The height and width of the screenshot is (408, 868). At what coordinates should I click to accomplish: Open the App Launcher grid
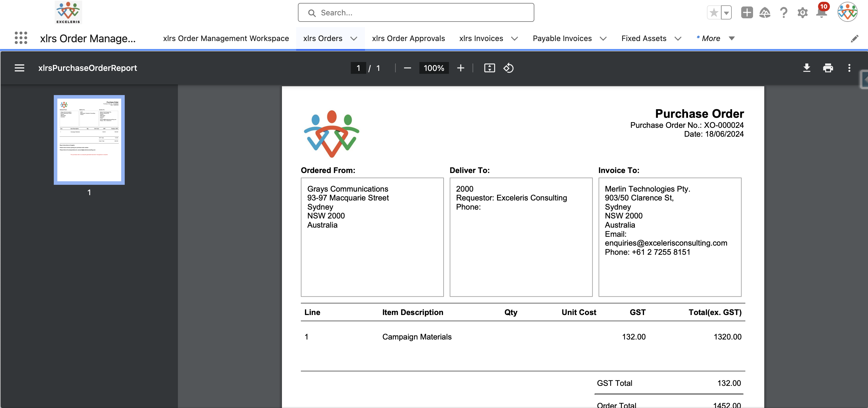point(21,38)
